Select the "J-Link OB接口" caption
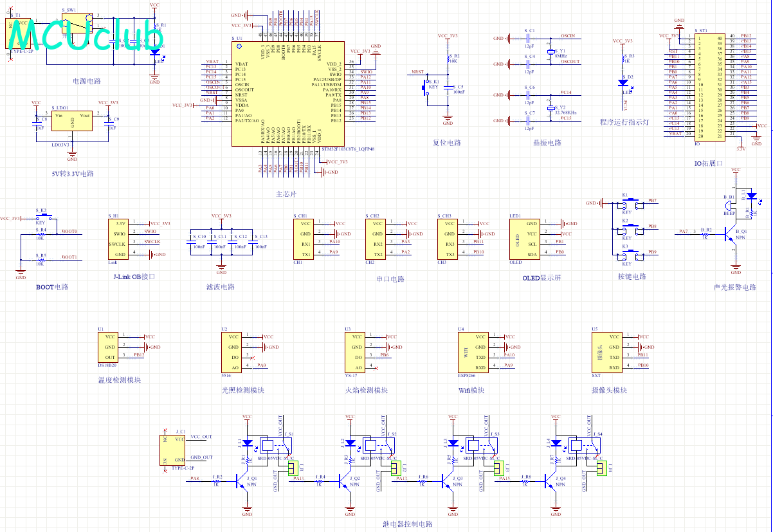Viewport: 773px width, 532px height. pos(134,277)
